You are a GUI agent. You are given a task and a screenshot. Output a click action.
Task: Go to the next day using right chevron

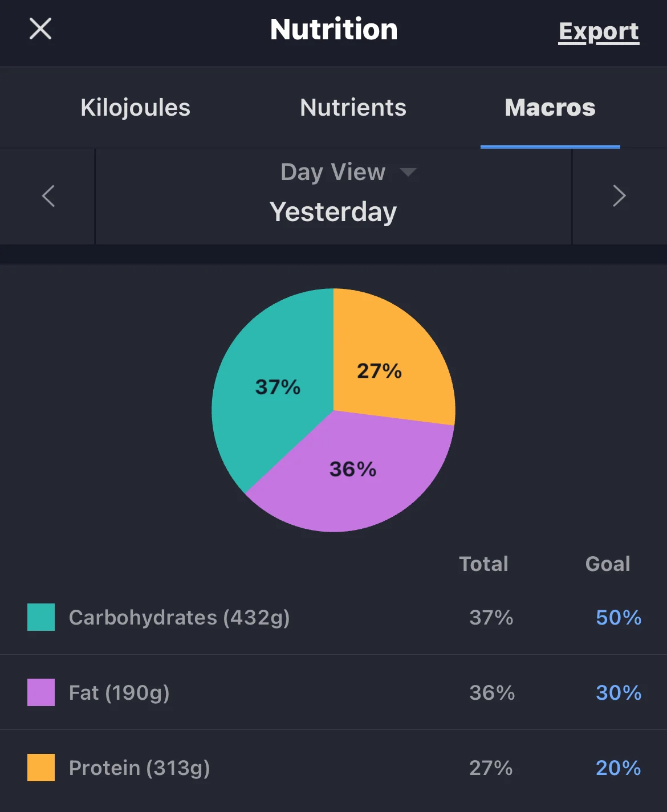tap(619, 196)
